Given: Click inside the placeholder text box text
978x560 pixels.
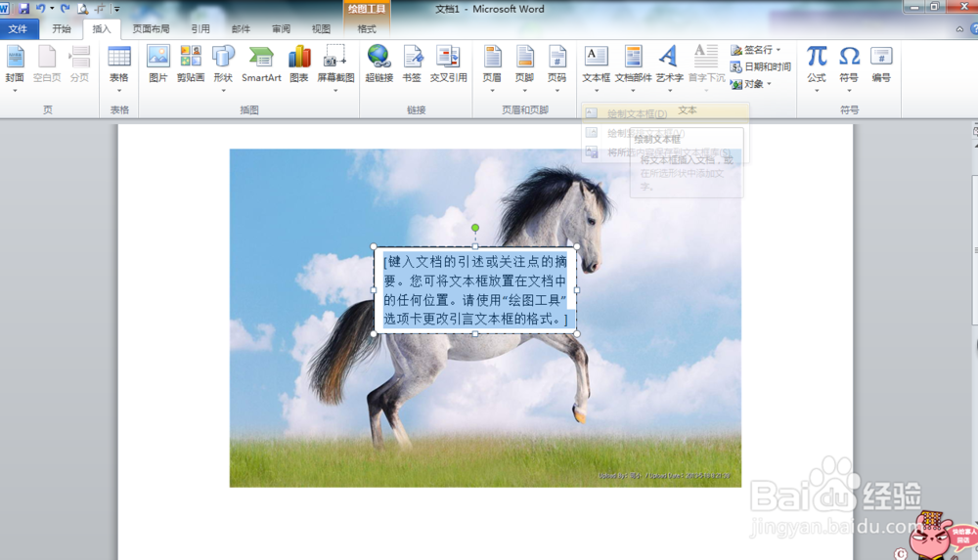Looking at the screenshot, I should (x=475, y=290).
